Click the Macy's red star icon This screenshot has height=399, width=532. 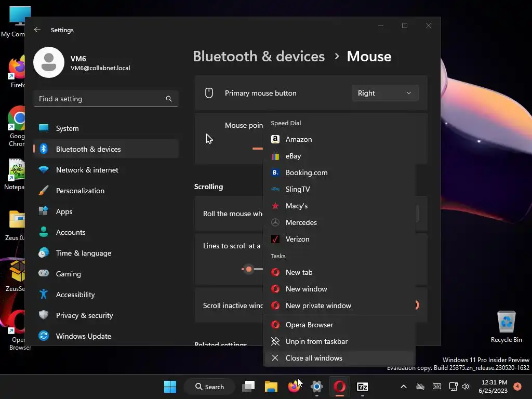(275, 206)
